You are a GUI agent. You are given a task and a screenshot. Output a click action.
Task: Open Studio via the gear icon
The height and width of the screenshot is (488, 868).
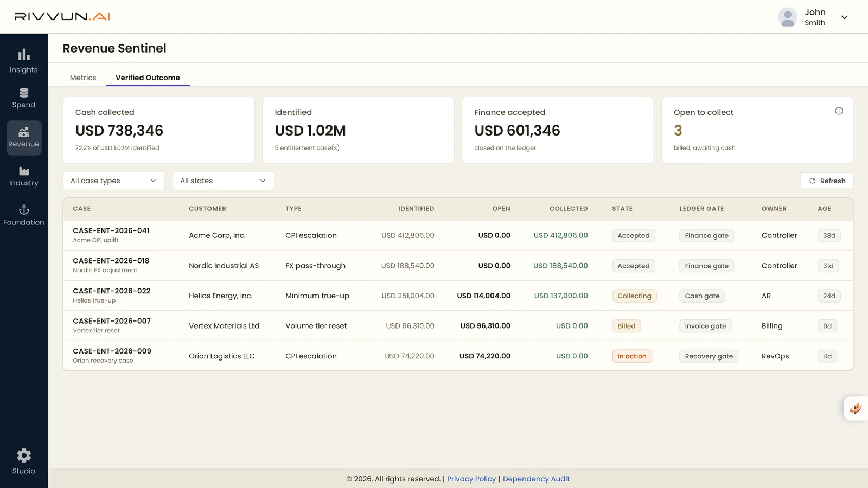24,455
